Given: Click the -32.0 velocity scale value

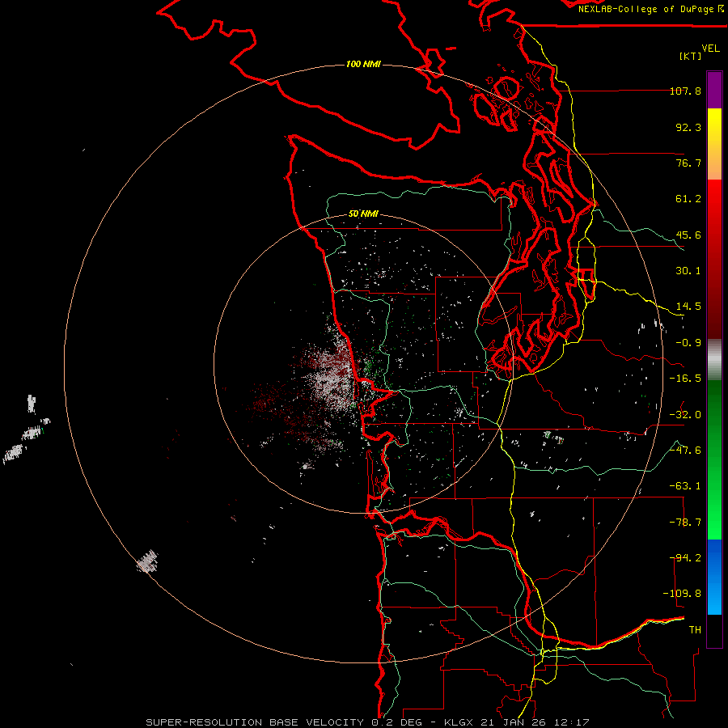Looking at the screenshot, I should pos(685,415).
